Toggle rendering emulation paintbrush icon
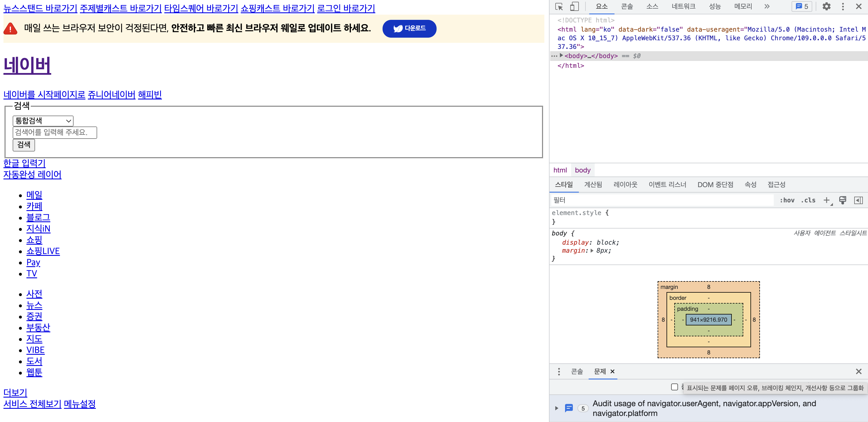The width and height of the screenshot is (868, 422). (x=842, y=200)
